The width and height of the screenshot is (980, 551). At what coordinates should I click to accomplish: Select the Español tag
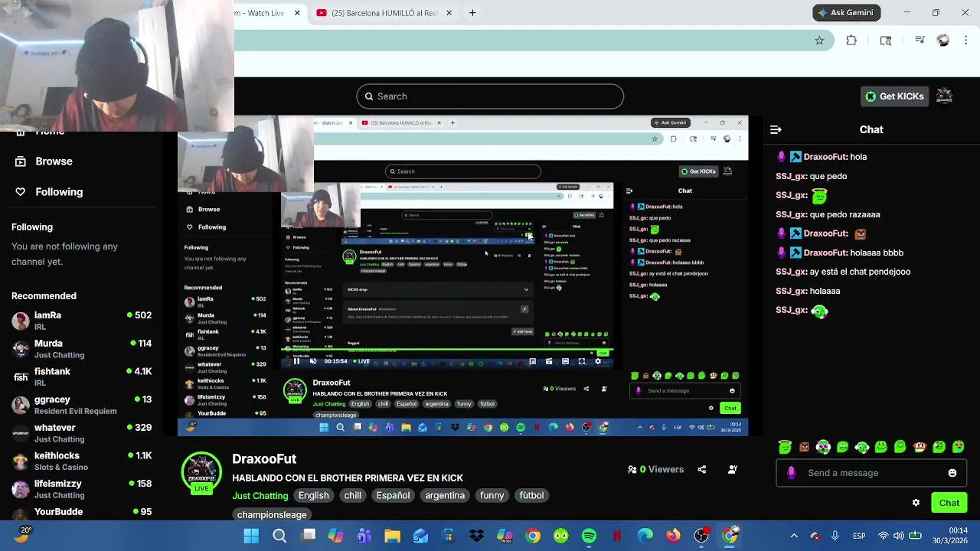coord(393,496)
